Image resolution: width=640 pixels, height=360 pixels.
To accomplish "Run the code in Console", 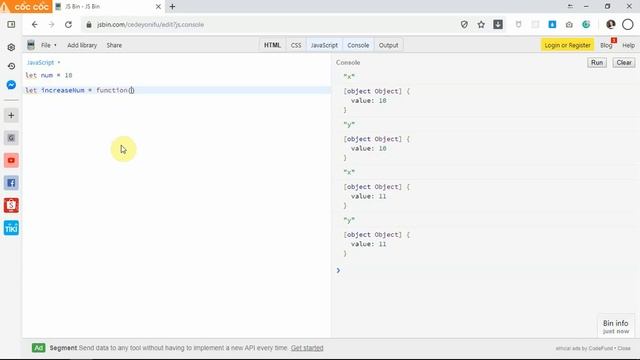I will (x=597, y=62).
